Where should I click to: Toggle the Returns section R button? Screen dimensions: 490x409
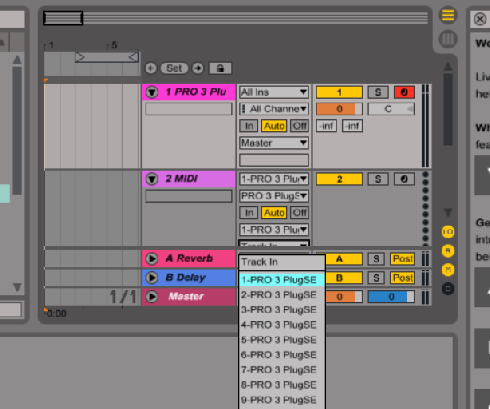[448, 251]
